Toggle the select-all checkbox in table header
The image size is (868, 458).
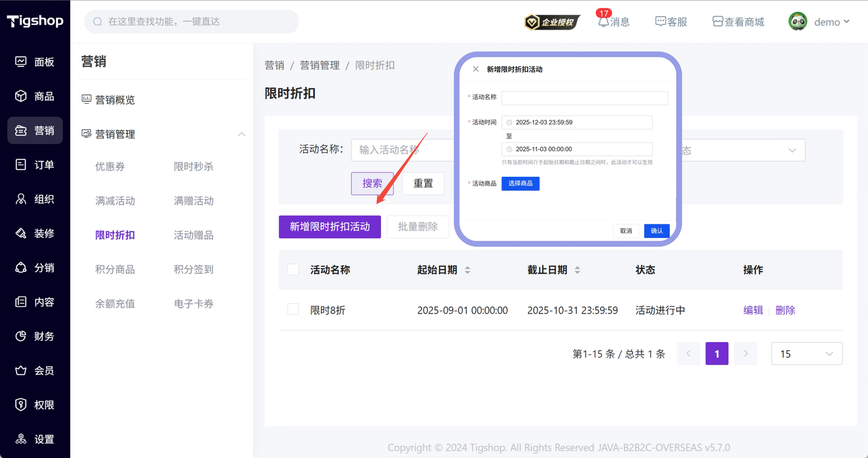click(293, 269)
